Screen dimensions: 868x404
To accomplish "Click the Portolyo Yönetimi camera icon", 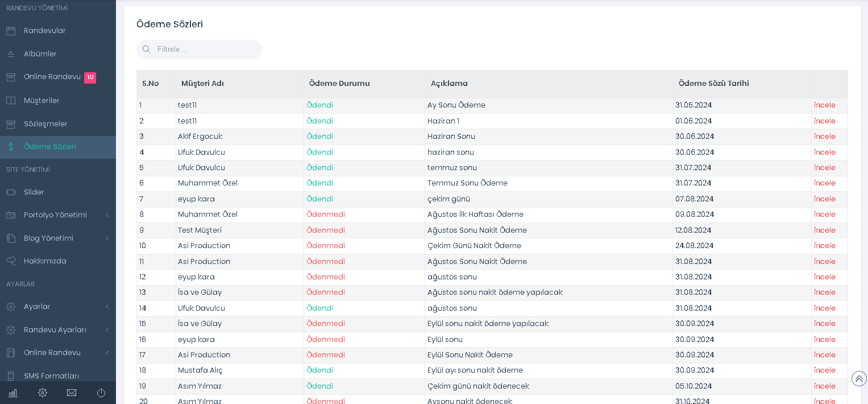I will pyautogui.click(x=11, y=215).
